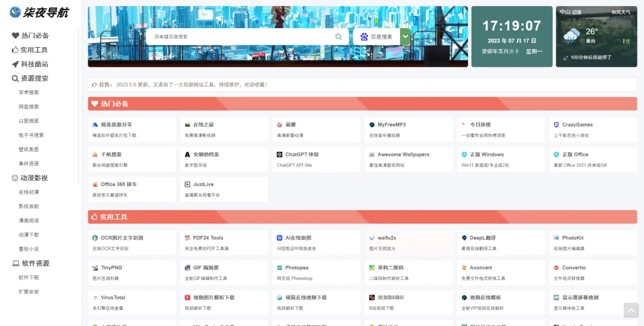Click the rain cloud weather icon
The image size is (644, 326).
tap(571, 36)
